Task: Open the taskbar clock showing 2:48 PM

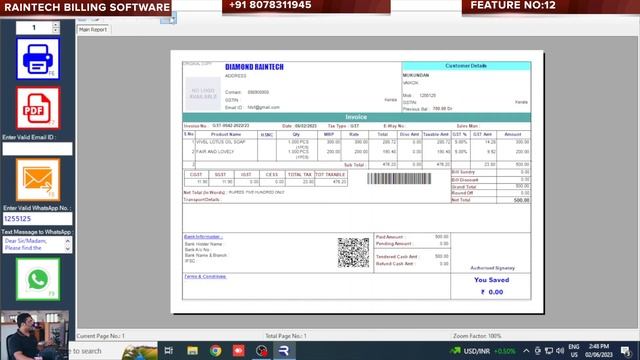Action: [x=599, y=351]
